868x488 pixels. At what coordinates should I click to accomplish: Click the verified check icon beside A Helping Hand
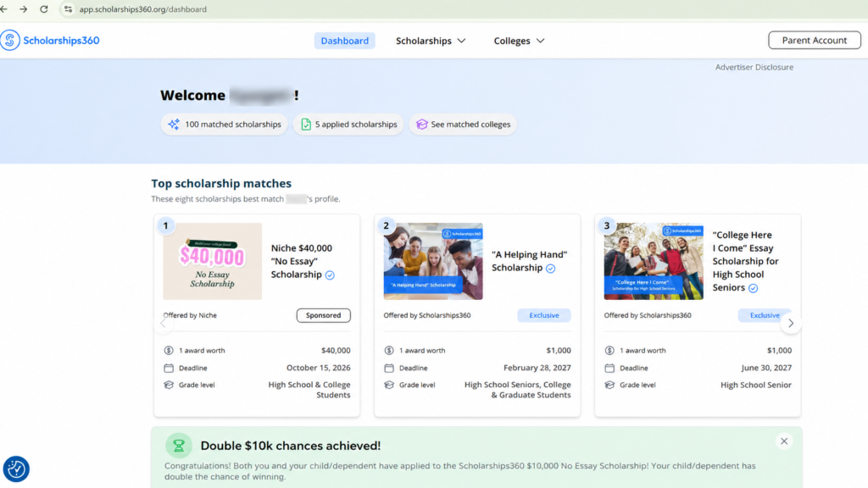click(550, 269)
